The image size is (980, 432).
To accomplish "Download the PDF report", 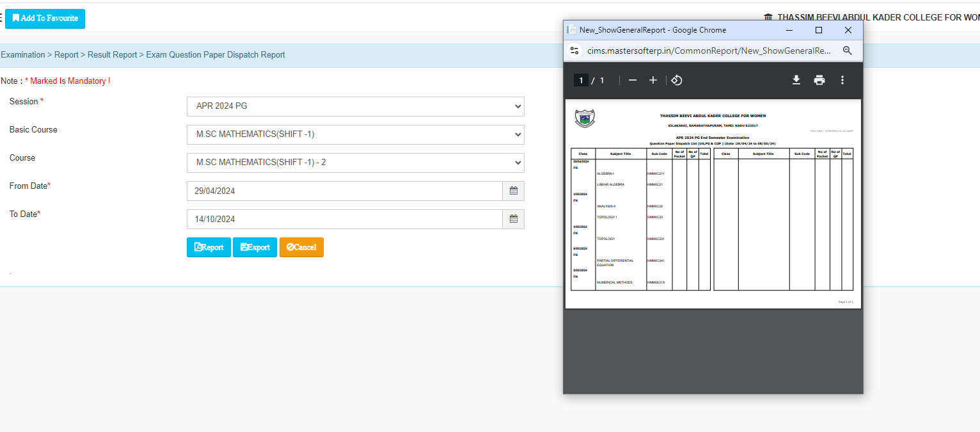I will (796, 80).
